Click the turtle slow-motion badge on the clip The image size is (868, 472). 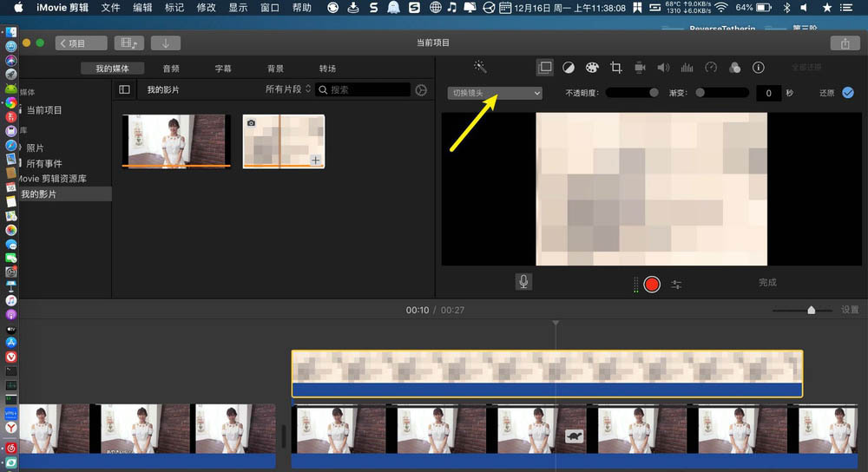point(575,436)
